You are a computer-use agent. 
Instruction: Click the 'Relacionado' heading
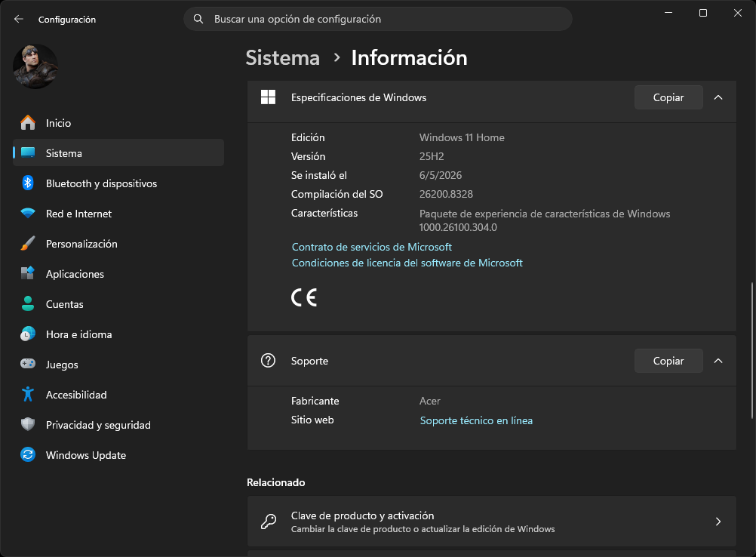tap(276, 482)
